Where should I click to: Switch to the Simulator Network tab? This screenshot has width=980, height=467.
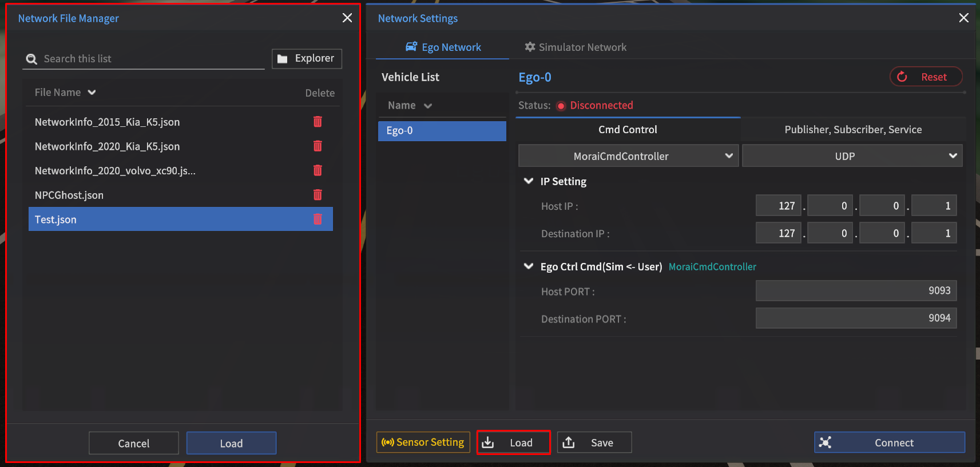click(576, 47)
